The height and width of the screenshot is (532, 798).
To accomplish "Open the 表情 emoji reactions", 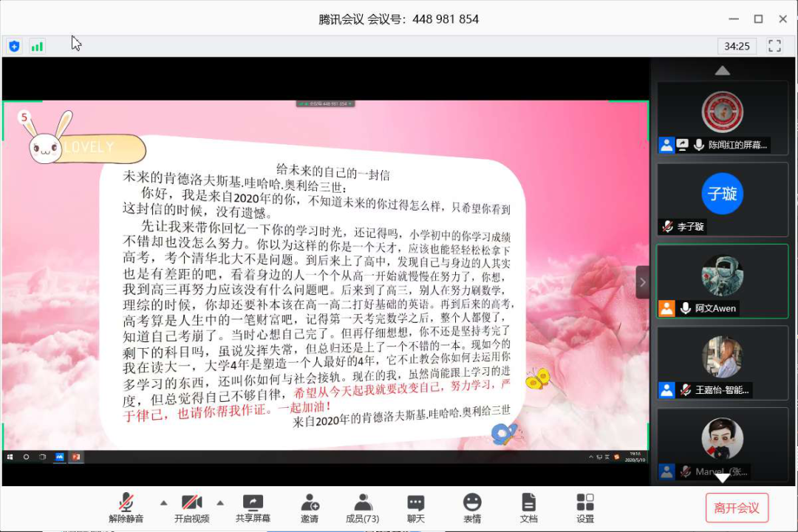I will pyautogui.click(x=472, y=508).
